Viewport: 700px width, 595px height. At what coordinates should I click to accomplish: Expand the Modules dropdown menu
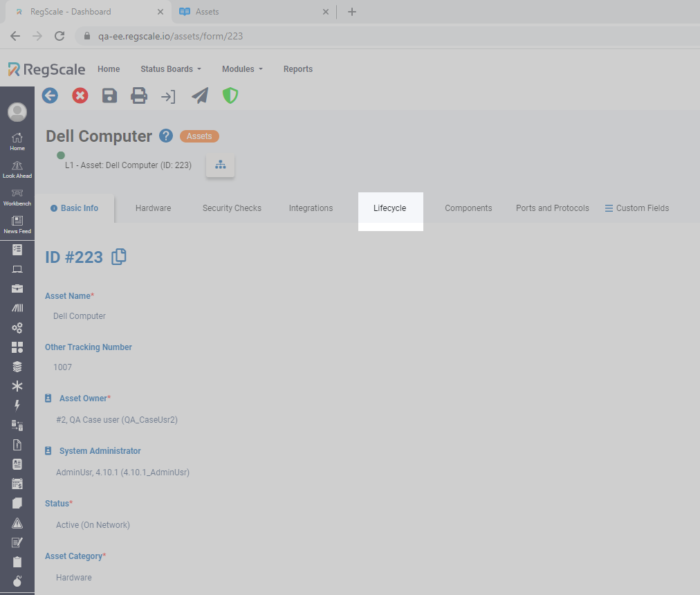click(242, 68)
